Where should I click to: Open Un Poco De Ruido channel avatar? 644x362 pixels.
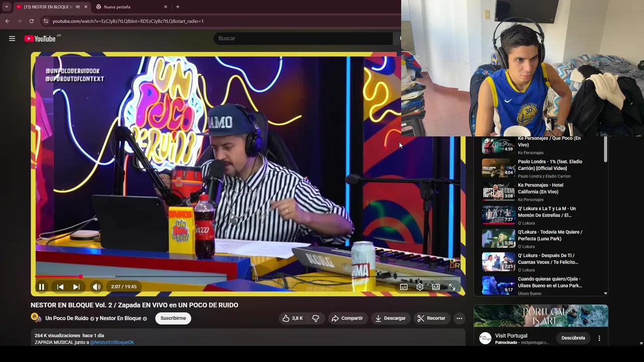[x=36, y=318]
